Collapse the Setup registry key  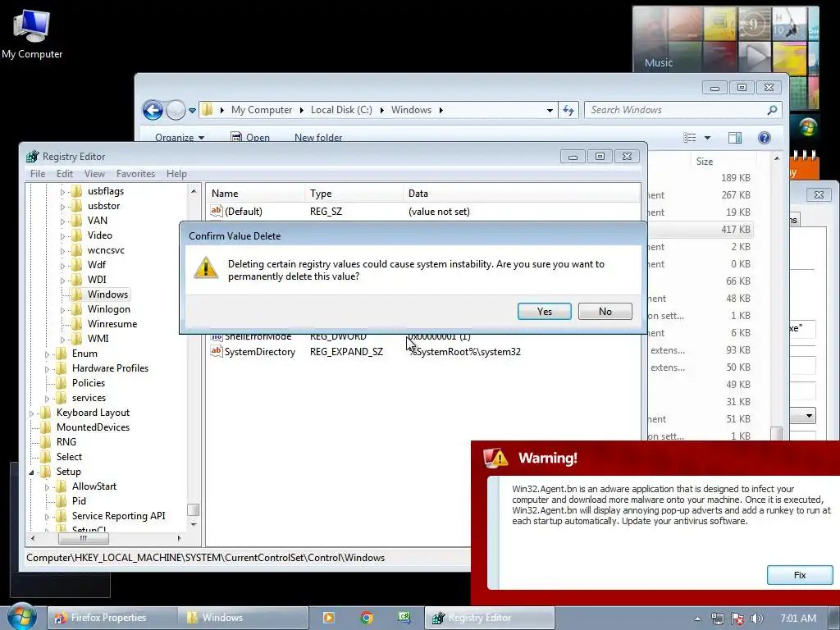click(31, 472)
